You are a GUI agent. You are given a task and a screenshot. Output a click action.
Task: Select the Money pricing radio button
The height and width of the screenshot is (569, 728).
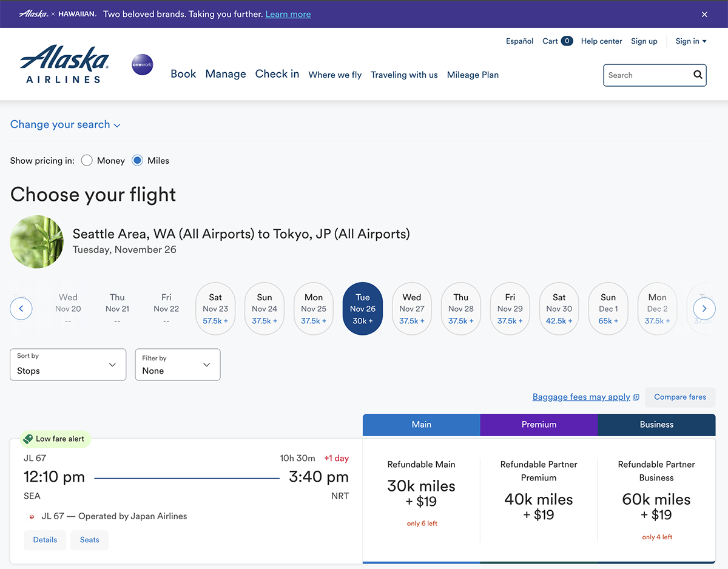coord(87,160)
